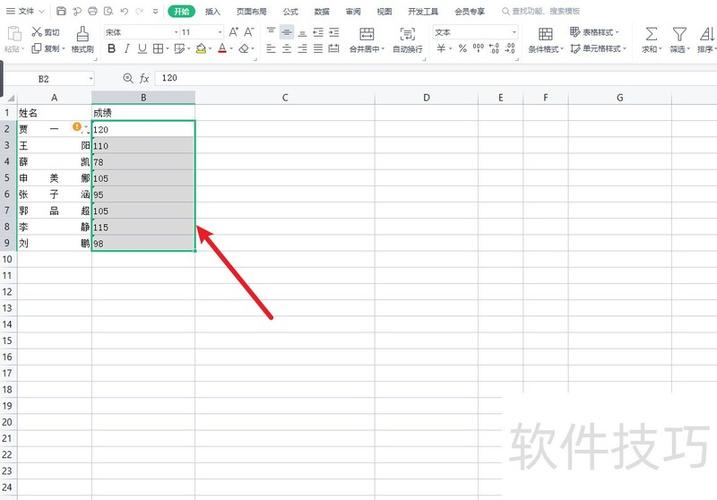Image resolution: width=717 pixels, height=500 pixels.
Task: Click the orange error warning icon near A2
Action: (77, 127)
